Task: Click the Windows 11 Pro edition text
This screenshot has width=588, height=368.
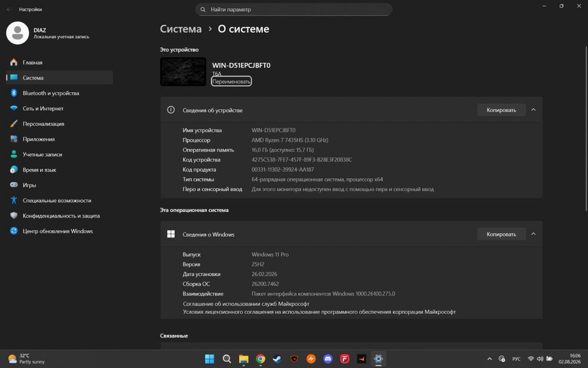Action: click(270, 254)
